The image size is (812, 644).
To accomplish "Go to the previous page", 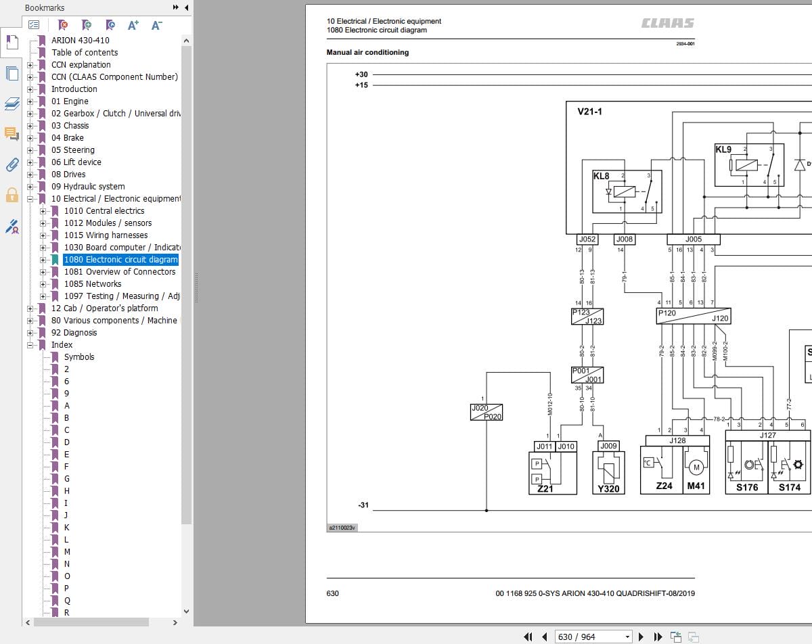I will pyautogui.click(x=545, y=637).
